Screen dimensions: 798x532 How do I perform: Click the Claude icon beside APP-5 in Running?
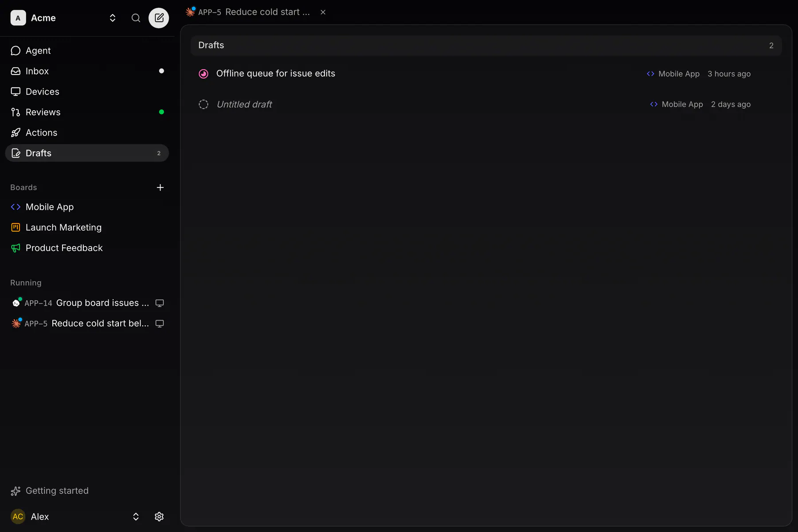point(16,323)
